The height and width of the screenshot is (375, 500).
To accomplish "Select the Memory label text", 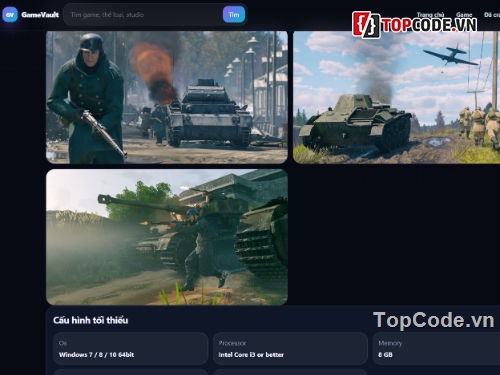I will (390, 343).
